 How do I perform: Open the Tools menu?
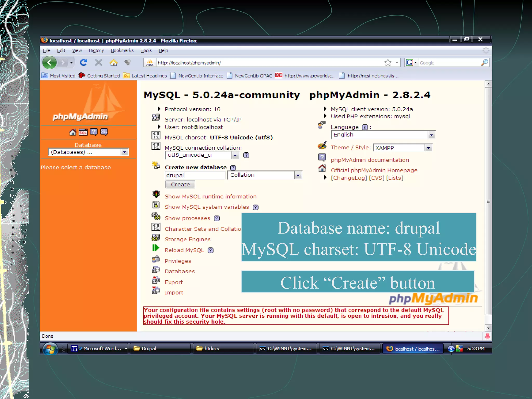[x=146, y=51]
